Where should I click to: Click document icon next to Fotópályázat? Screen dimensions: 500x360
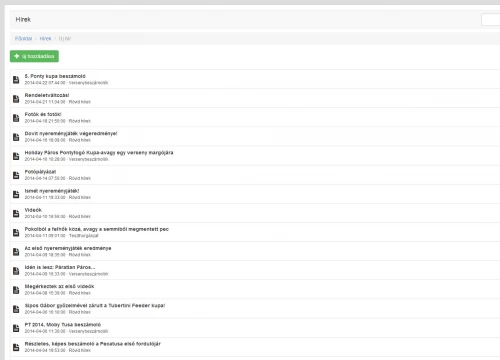pos(16,175)
